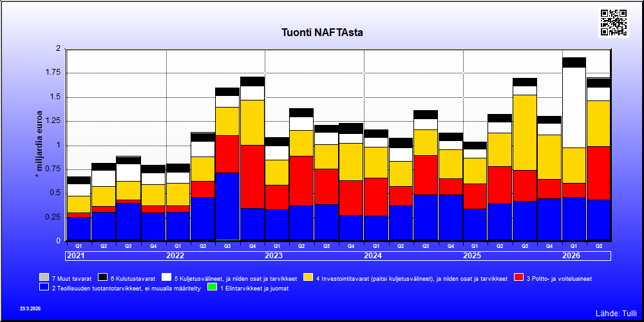
Task: Click the year label 2025 on the axis
Action: coord(472,256)
